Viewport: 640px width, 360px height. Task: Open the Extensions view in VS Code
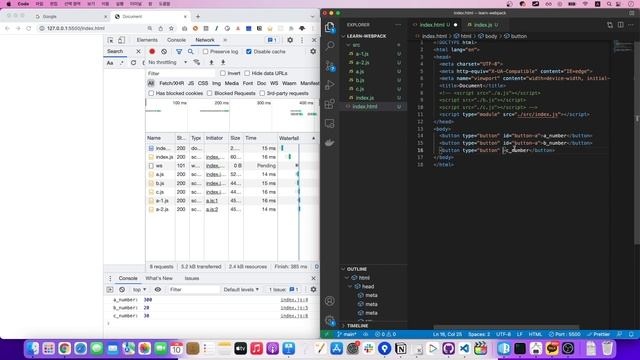[x=329, y=104]
